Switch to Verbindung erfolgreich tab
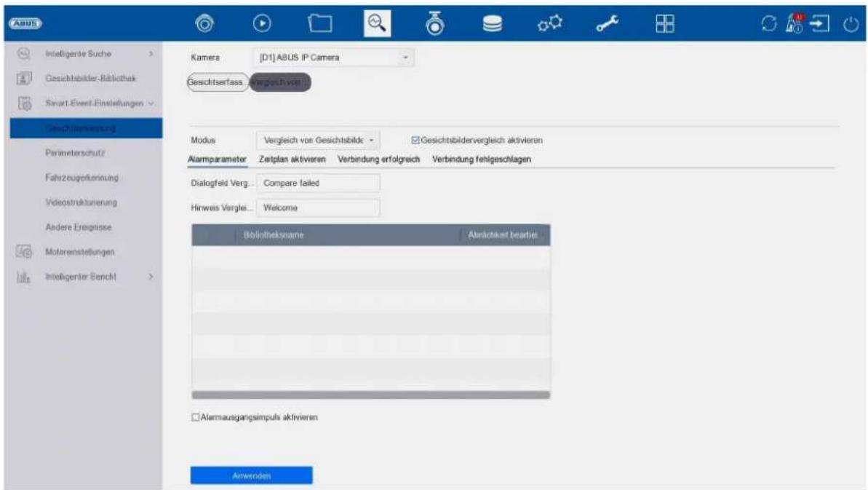Viewport: 868px width, 490px height. coord(378,159)
